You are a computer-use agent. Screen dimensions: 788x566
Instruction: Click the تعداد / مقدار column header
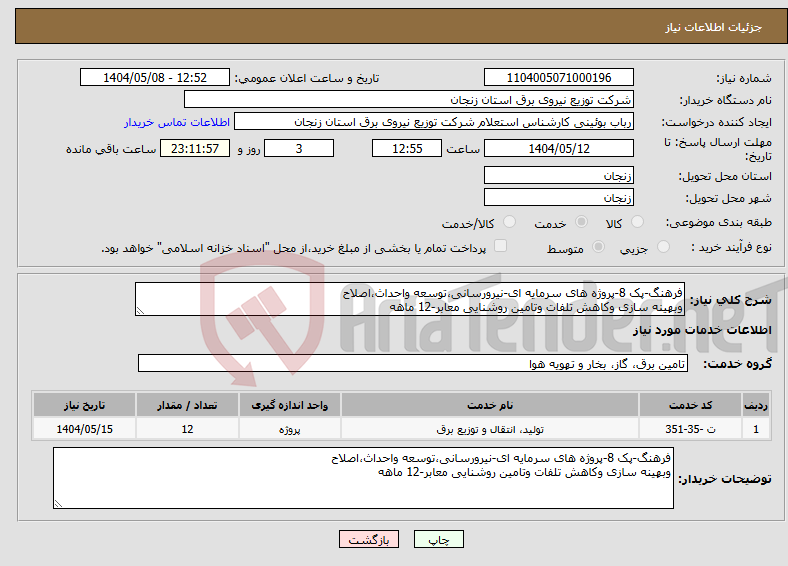point(187,405)
